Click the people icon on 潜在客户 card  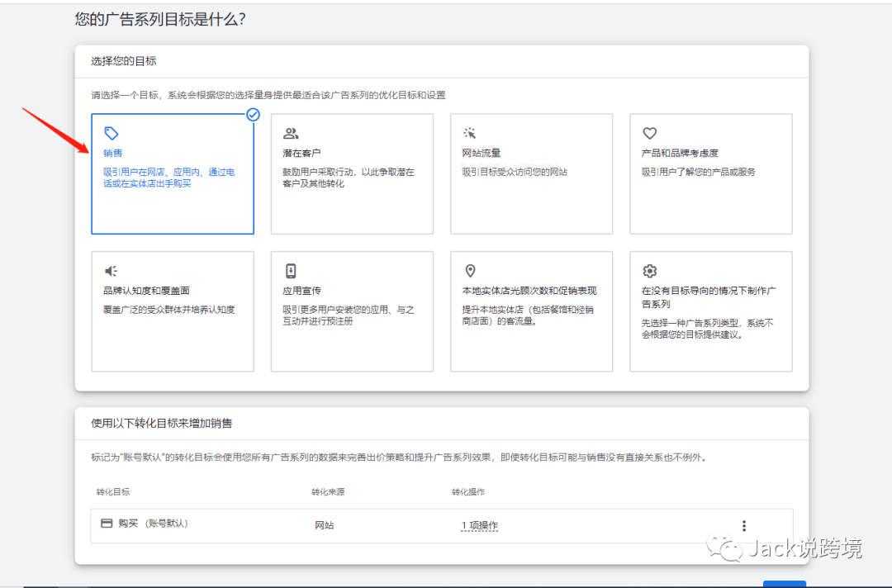(x=291, y=133)
